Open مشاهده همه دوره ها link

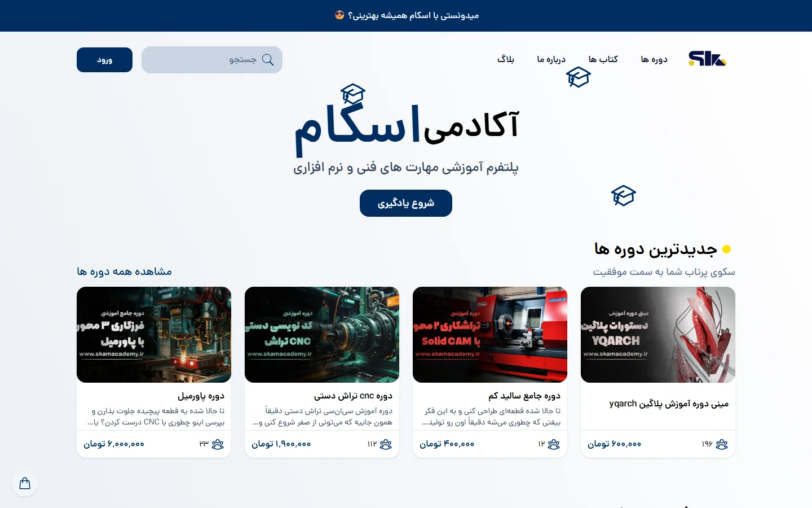(x=124, y=271)
